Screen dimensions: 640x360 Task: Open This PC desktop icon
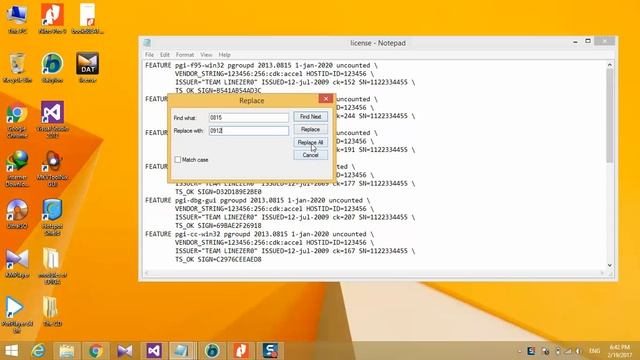pos(17,18)
